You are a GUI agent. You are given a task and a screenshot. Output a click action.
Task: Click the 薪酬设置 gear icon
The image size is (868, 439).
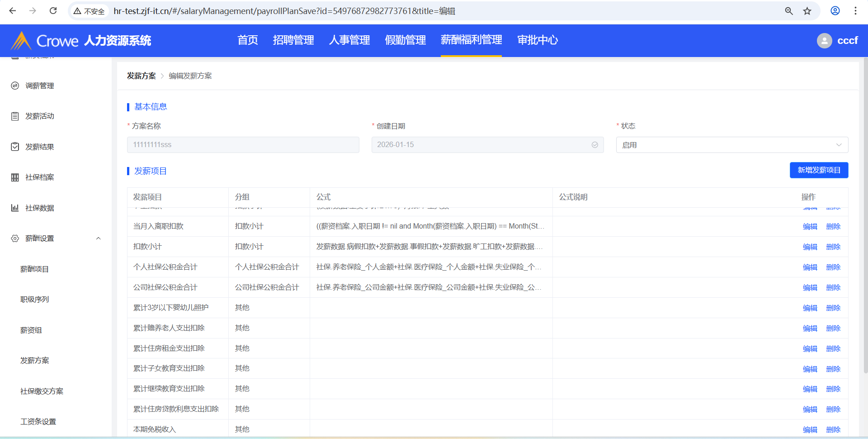(15, 239)
